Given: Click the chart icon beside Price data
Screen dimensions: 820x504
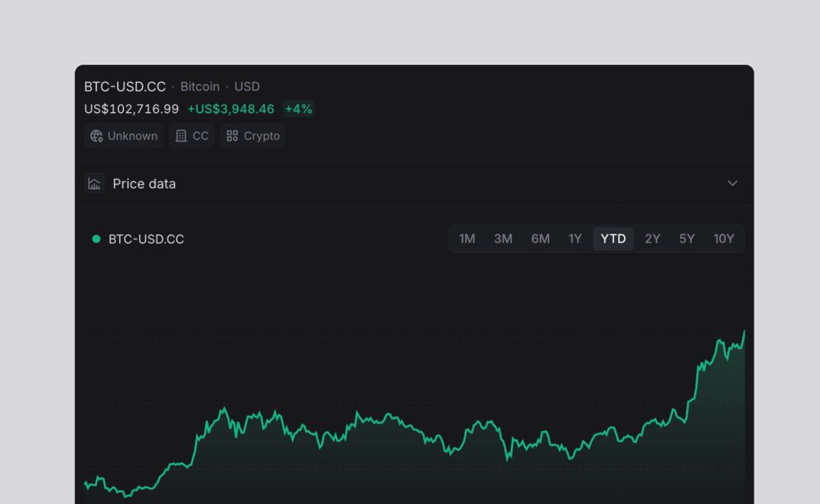Looking at the screenshot, I should click(94, 184).
